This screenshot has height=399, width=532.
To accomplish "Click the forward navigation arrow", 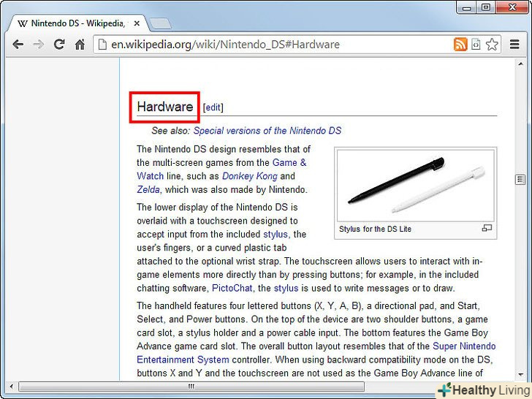I will tap(39, 45).
